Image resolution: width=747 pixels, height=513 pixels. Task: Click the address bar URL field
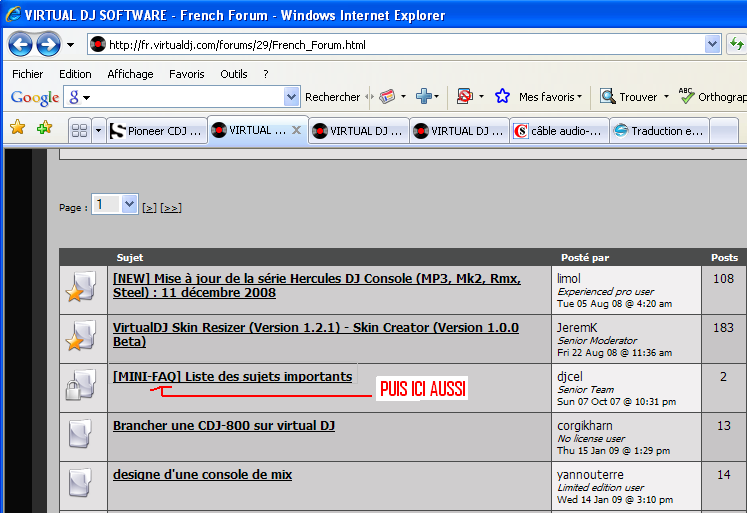click(x=405, y=45)
